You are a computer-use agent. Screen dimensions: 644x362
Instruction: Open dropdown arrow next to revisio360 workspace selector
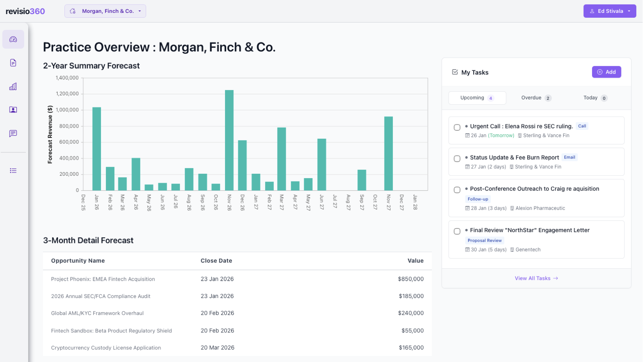139,11
